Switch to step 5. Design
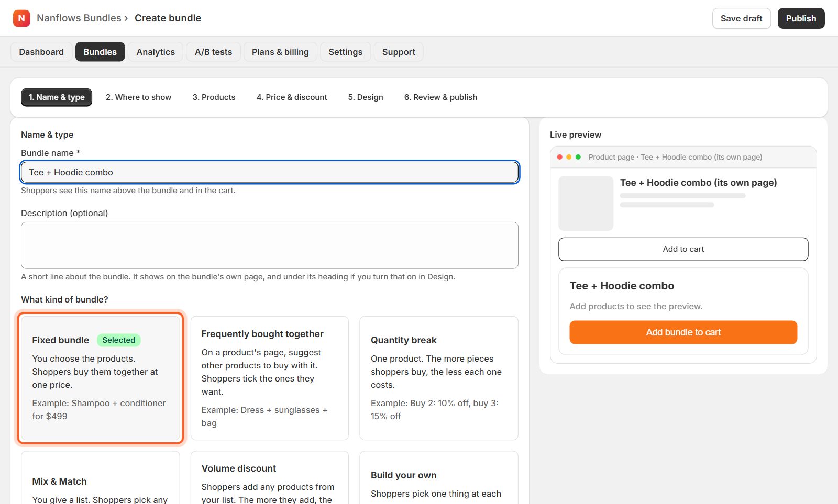 366,97
